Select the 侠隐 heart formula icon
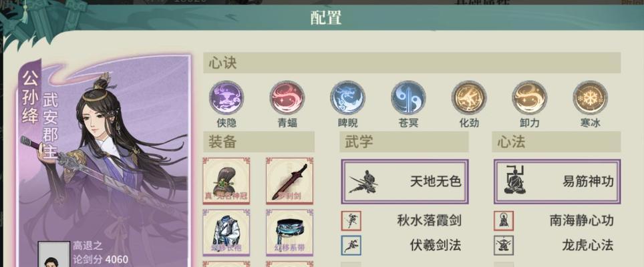This screenshot has width=644, height=267. 226,98
